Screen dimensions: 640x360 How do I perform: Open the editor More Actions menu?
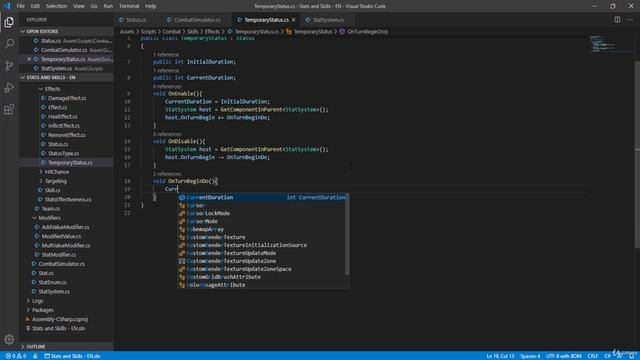630,20
